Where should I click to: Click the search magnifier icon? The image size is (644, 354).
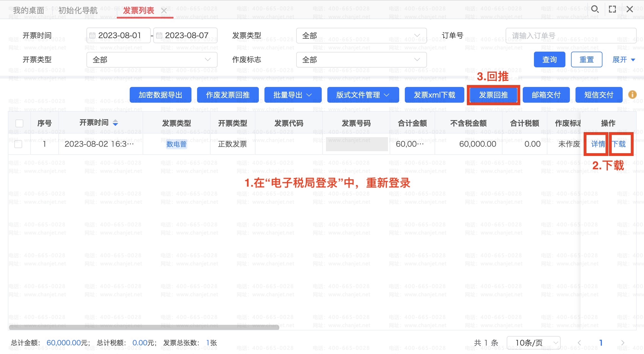coord(595,9)
